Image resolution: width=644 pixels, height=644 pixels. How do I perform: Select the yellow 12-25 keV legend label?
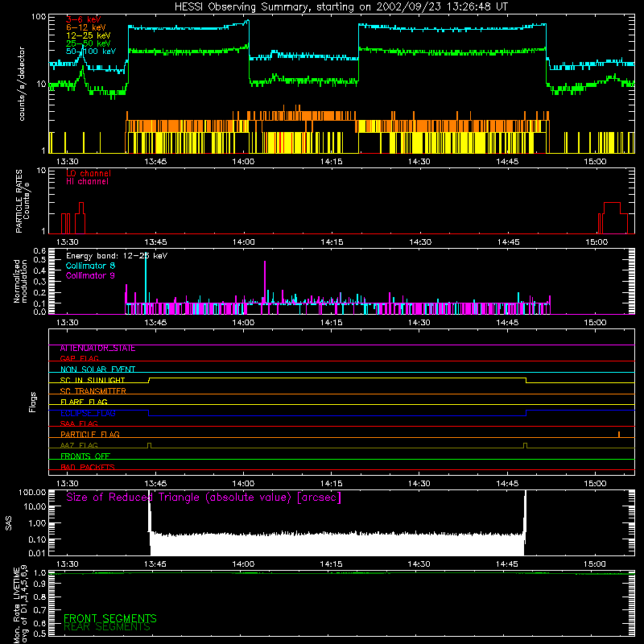[x=89, y=35]
